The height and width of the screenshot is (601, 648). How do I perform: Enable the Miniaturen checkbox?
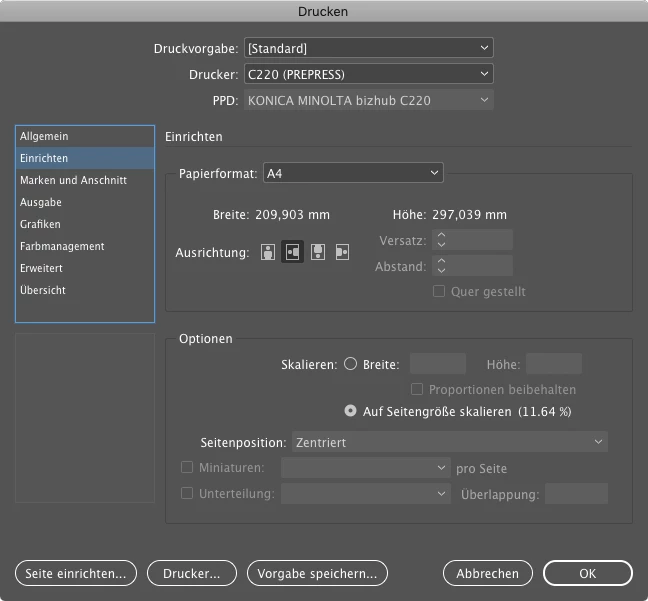click(x=187, y=467)
